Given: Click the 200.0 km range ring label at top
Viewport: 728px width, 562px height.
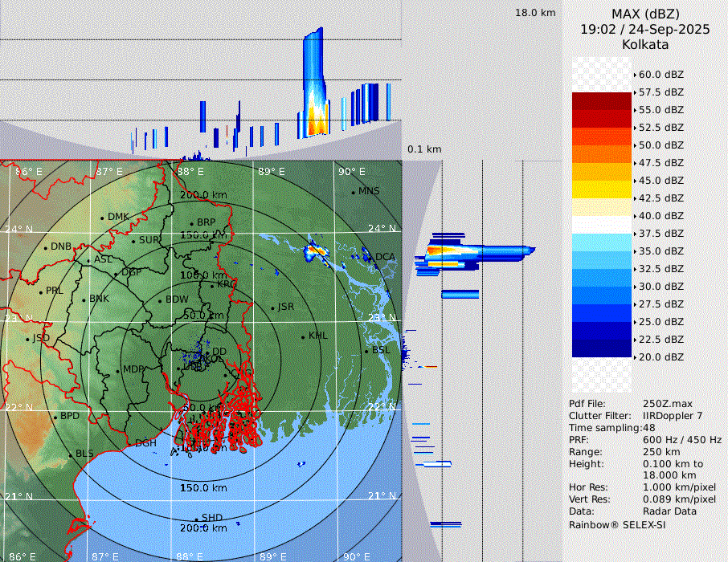Looking at the screenshot, I should coord(202,195).
